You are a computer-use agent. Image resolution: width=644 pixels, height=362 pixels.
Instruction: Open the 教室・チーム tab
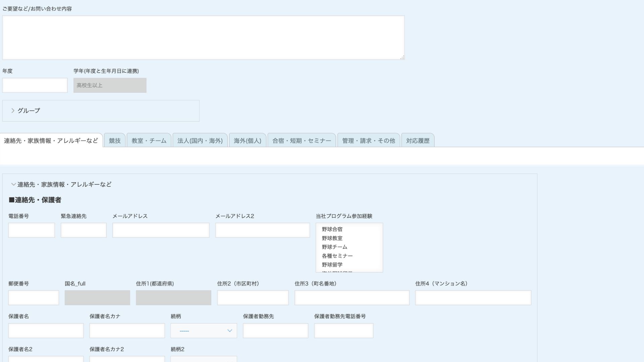[x=149, y=141]
